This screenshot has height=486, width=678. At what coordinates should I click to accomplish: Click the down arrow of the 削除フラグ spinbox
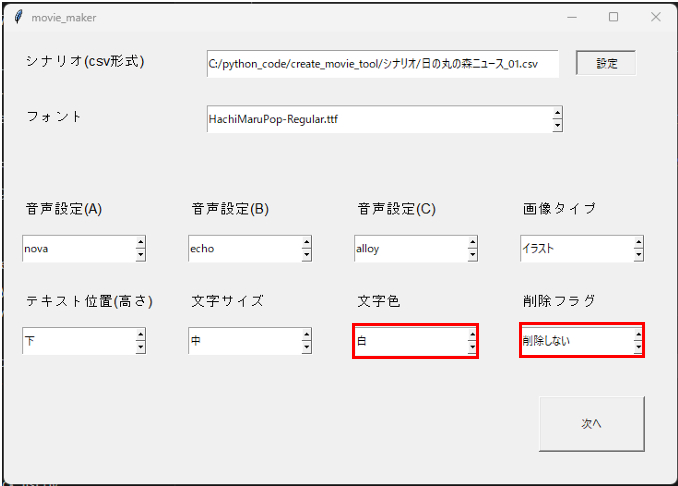[639, 347]
